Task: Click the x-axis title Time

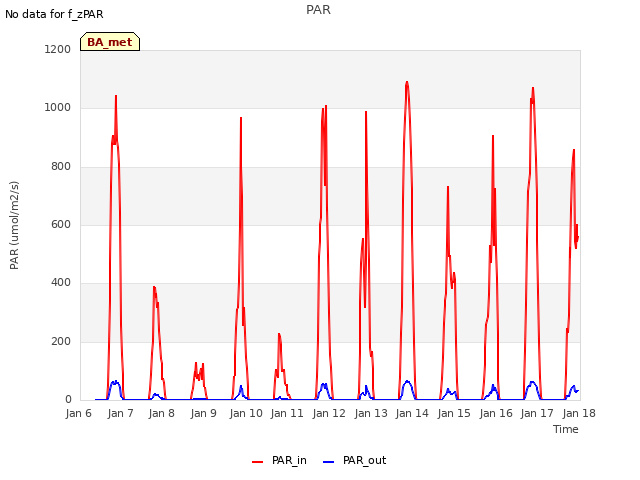Action: (566, 429)
